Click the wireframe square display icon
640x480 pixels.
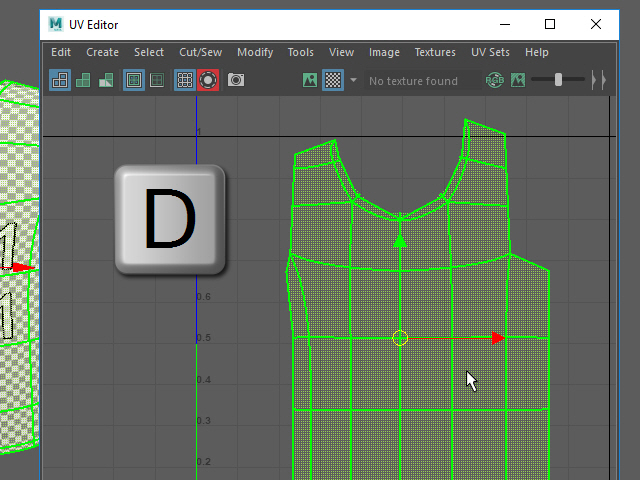157,80
